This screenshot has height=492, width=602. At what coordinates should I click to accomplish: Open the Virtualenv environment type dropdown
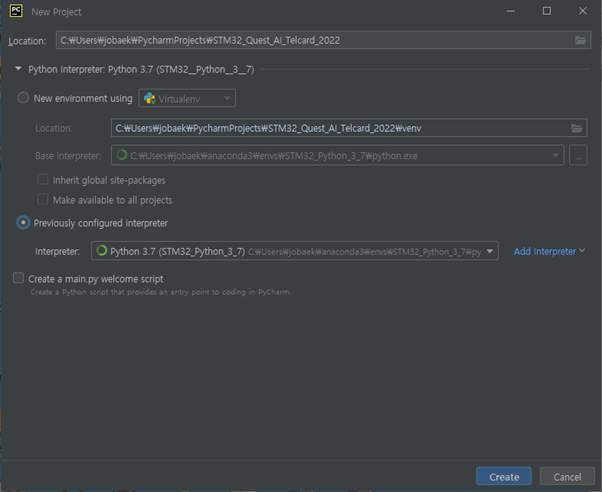pyautogui.click(x=187, y=98)
